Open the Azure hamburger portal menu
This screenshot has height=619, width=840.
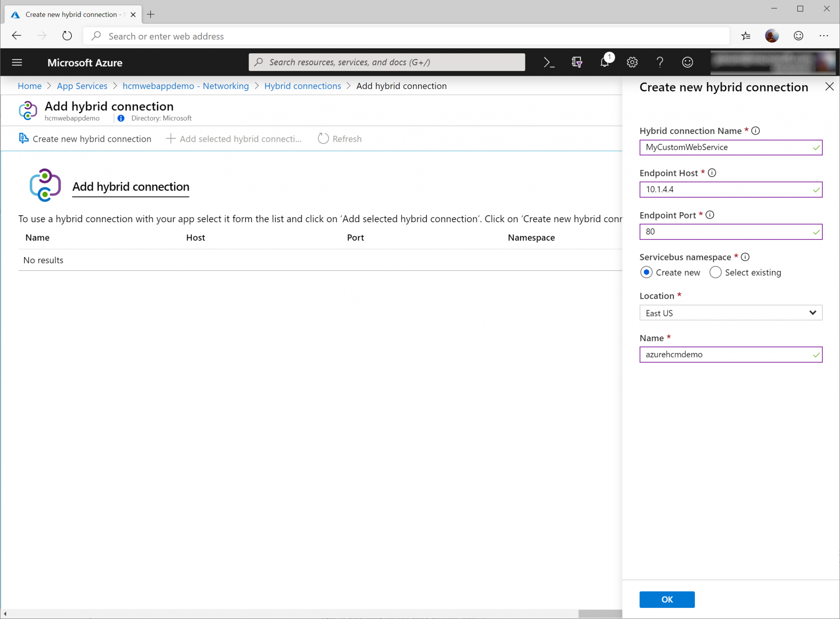pyautogui.click(x=17, y=62)
